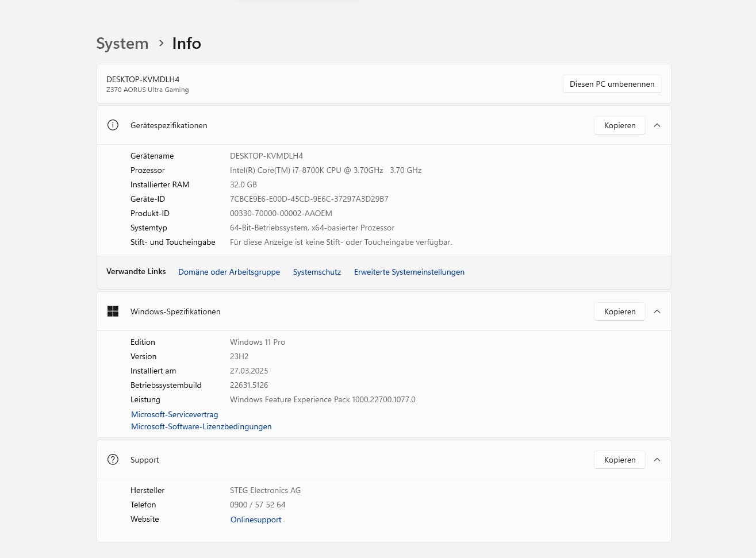Click the Info breadcrumb title
The height and width of the screenshot is (558, 756).
point(187,44)
